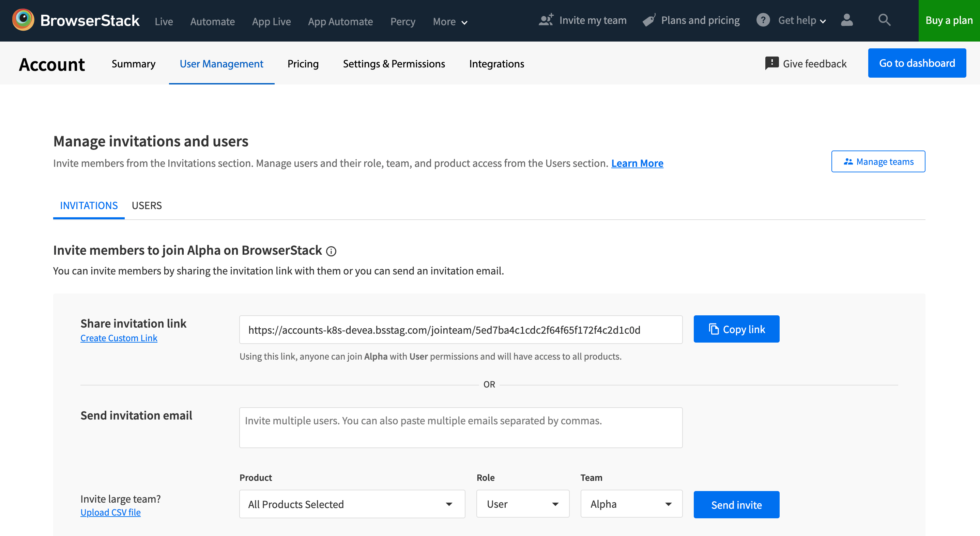Click the info icon beside invite heading
The image size is (980, 536).
[331, 251]
